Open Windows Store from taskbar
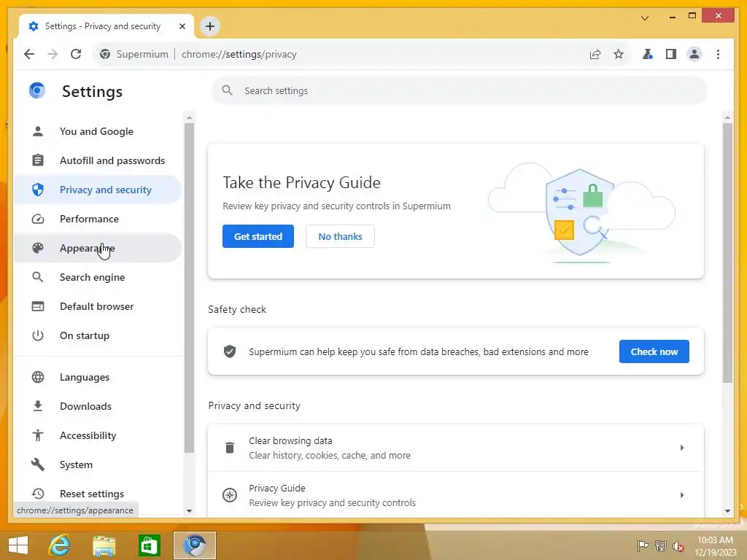 pyautogui.click(x=149, y=545)
